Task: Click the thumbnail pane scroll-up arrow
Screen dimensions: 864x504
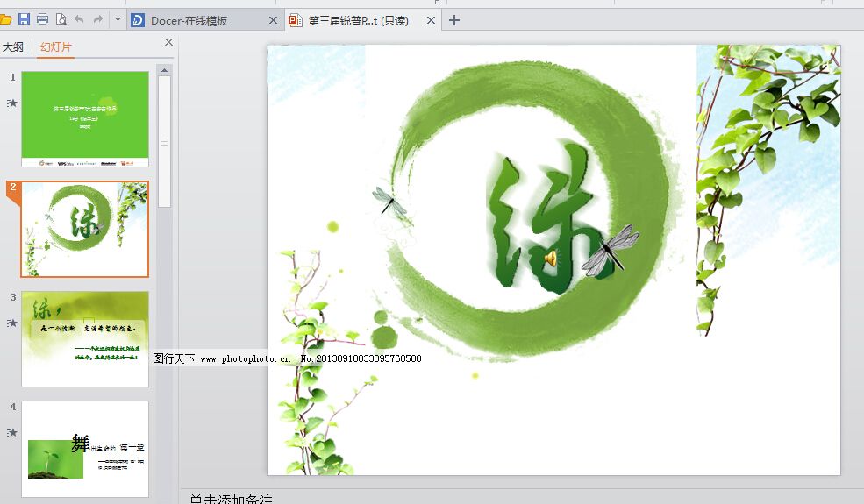Action: [x=164, y=70]
